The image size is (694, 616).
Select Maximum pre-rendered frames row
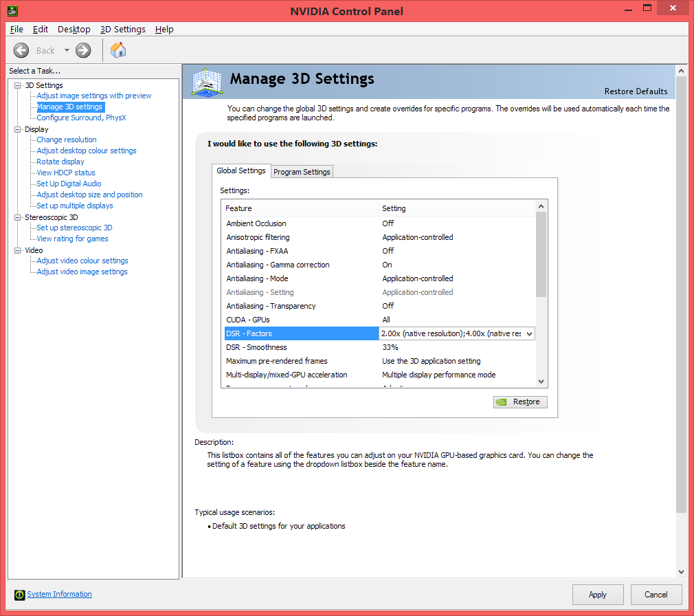379,362
